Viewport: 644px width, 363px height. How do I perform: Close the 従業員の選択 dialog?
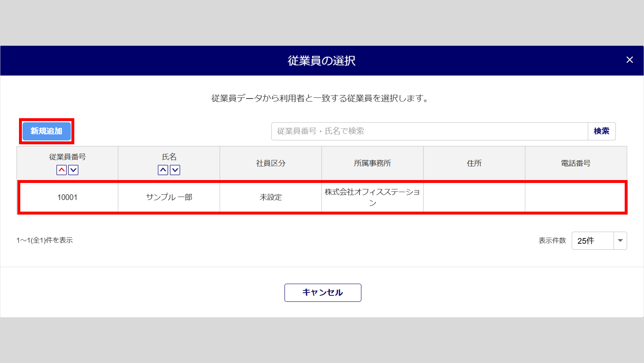coord(630,60)
